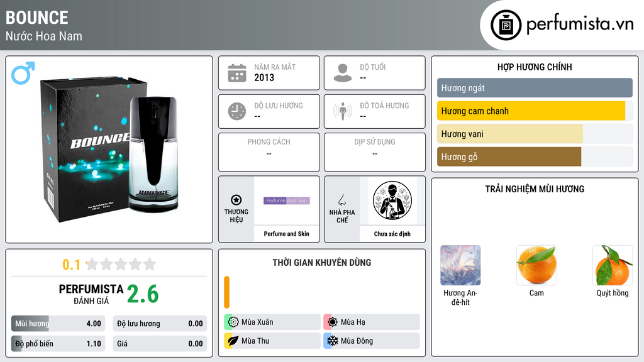
Task: Click the Hợp hương chính heading
Action: tap(535, 67)
